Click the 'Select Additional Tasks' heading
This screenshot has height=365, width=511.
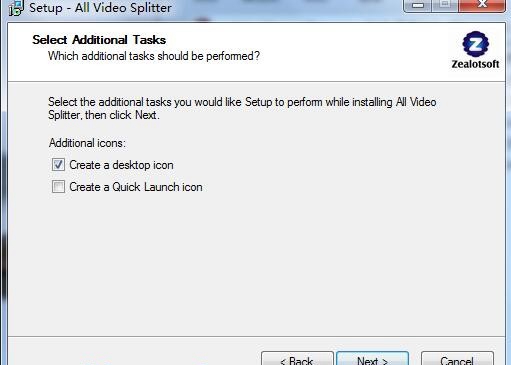pos(99,40)
